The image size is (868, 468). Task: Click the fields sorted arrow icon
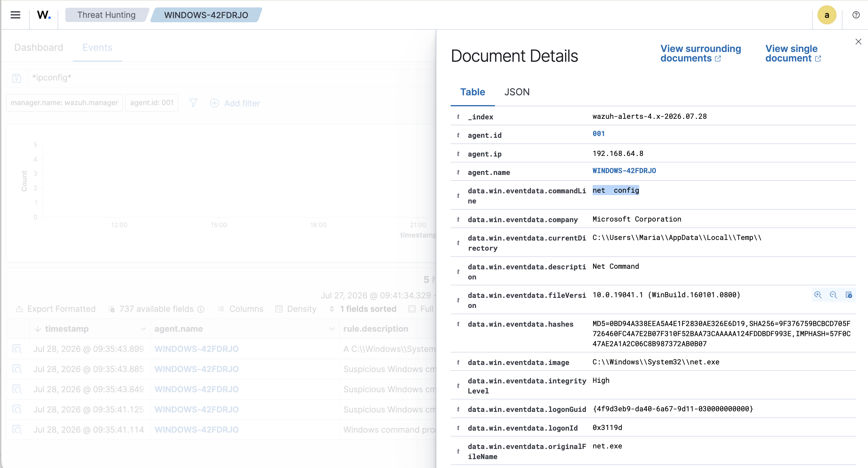click(x=332, y=309)
